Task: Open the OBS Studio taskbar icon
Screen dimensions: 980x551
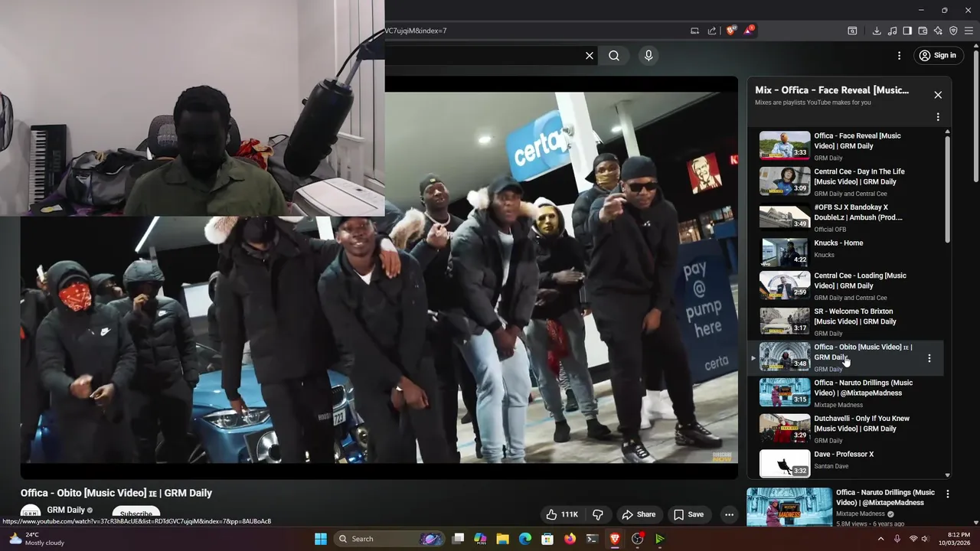Action: 637,539
